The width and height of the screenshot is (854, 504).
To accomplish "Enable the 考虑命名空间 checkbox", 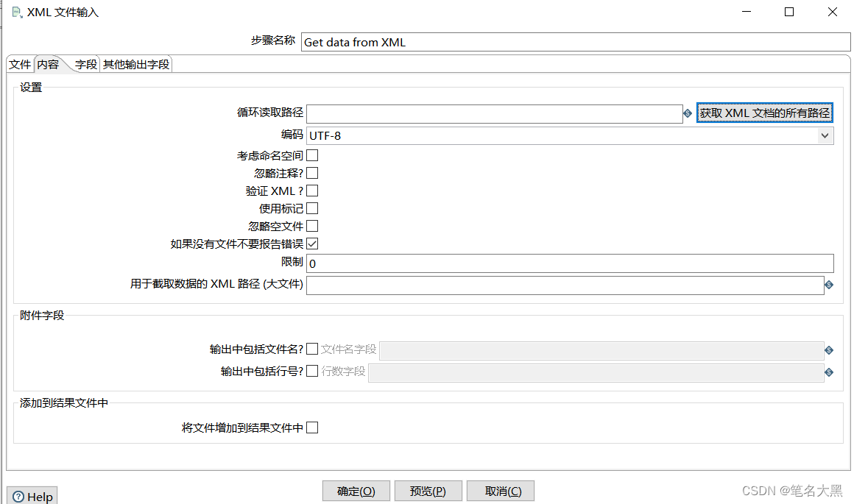I will pos(311,155).
